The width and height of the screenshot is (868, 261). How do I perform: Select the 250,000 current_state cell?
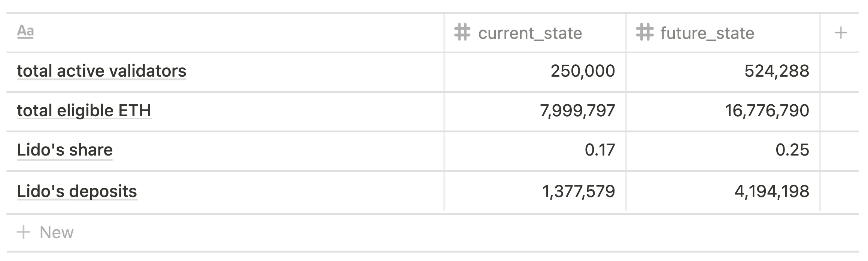535,72
